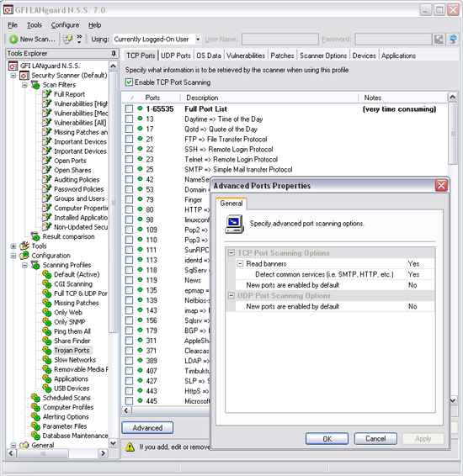
Task: Click the Ports column header
Action: pyautogui.click(x=152, y=98)
